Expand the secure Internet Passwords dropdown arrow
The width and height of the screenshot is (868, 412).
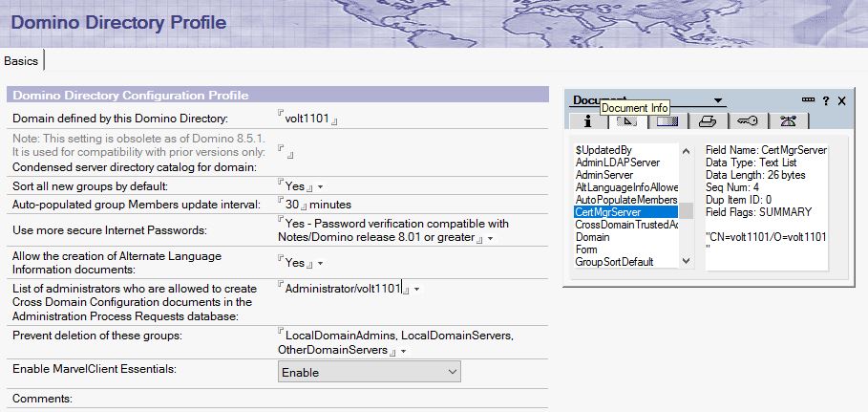pyautogui.click(x=490, y=238)
